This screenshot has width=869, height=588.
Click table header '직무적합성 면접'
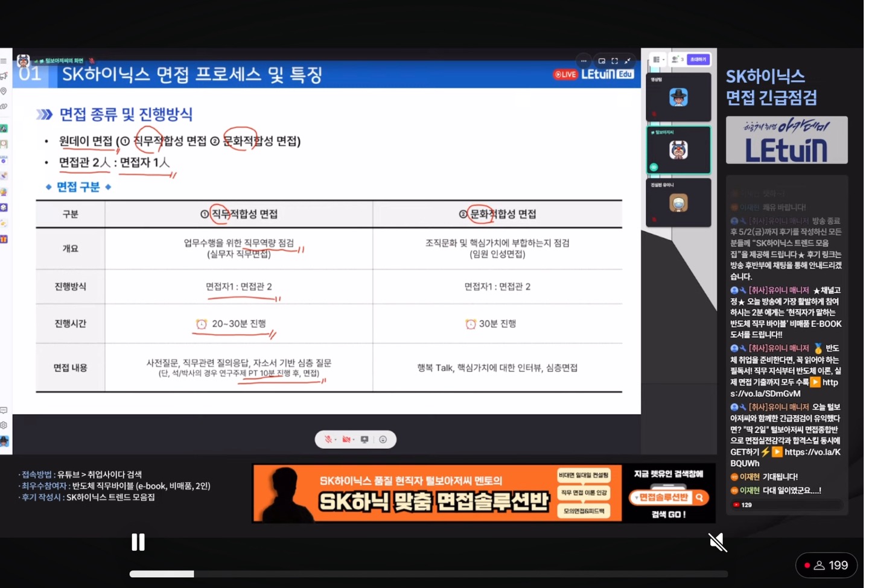point(239,214)
